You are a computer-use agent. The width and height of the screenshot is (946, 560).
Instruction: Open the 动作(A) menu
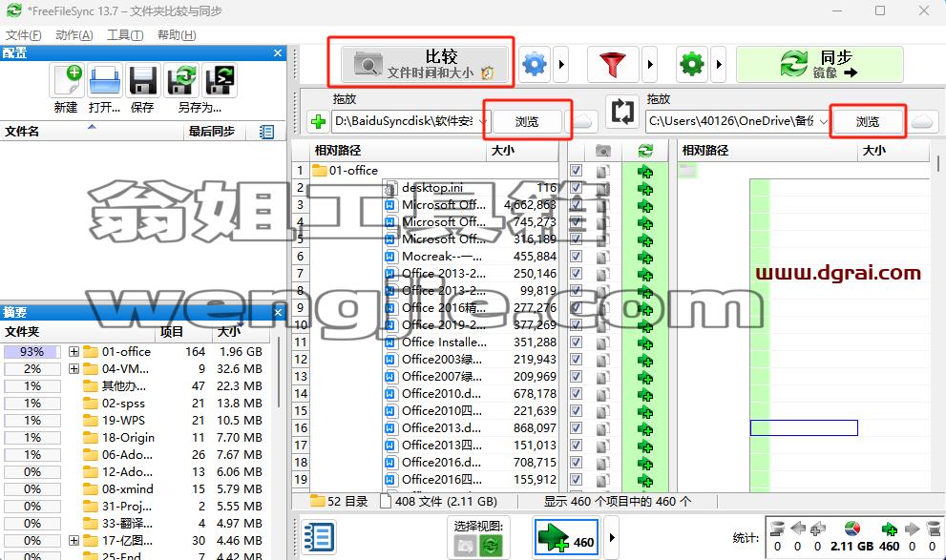[x=74, y=35]
